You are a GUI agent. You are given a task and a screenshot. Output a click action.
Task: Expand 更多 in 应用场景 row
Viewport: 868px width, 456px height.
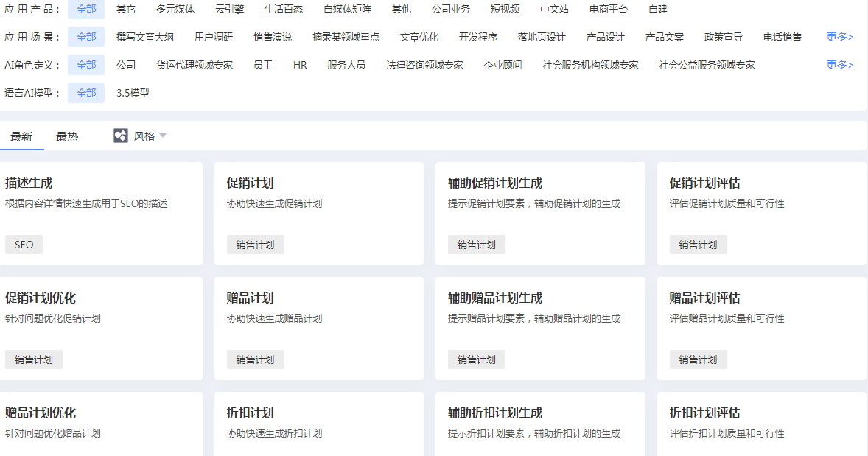pos(840,37)
